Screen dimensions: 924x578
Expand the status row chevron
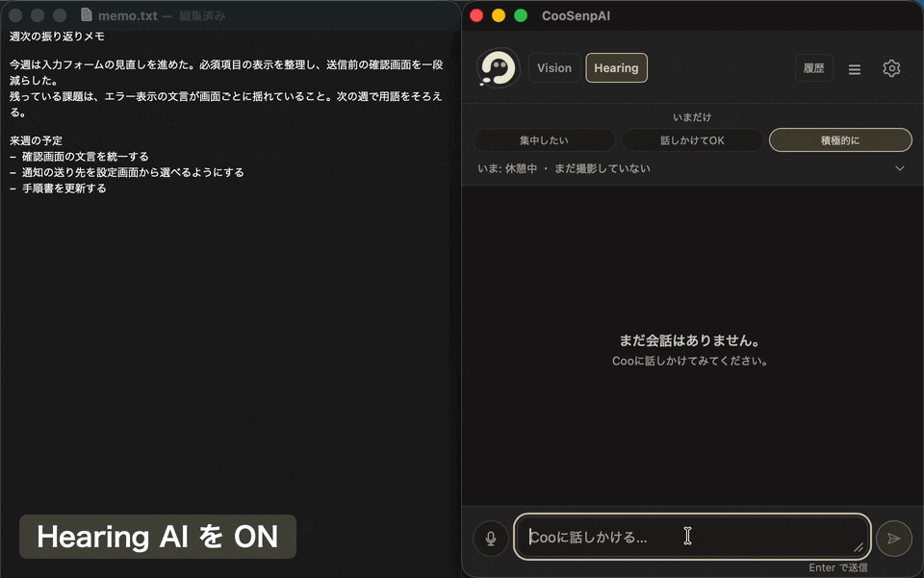[899, 168]
